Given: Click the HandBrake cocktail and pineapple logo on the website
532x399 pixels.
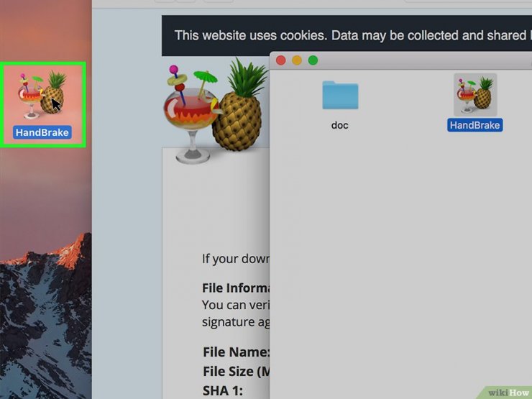Looking at the screenshot, I should pos(216,110).
